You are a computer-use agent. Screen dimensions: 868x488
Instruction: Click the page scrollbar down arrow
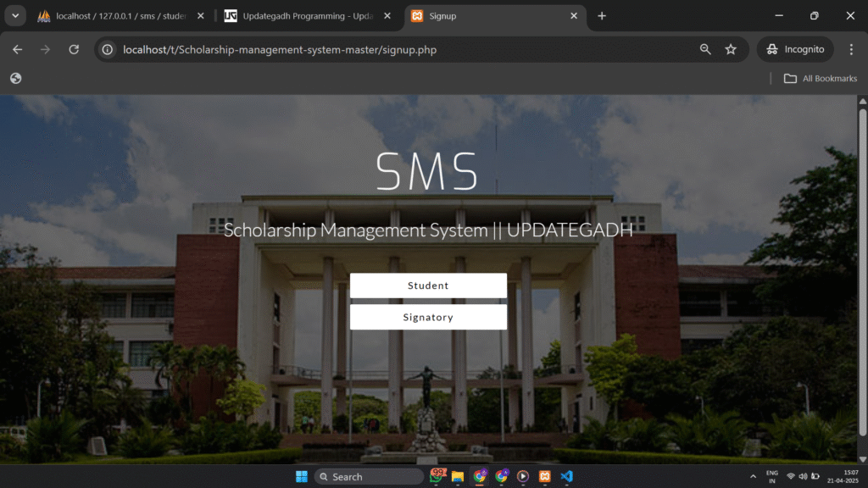pos(862,459)
